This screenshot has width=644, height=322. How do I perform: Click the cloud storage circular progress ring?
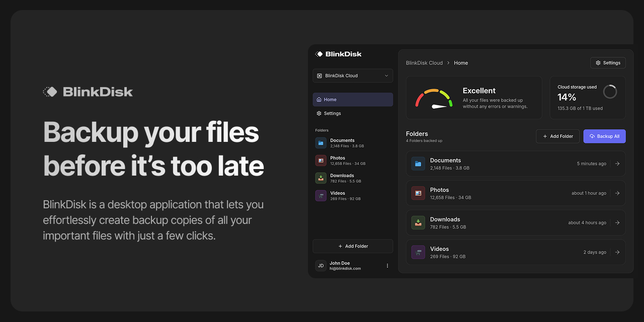pyautogui.click(x=610, y=92)
